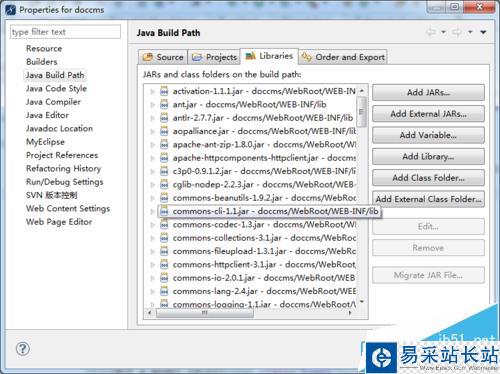Click the commons-codec-1.3.jar file icon
500x374 pixels.
tap(164, 225)
